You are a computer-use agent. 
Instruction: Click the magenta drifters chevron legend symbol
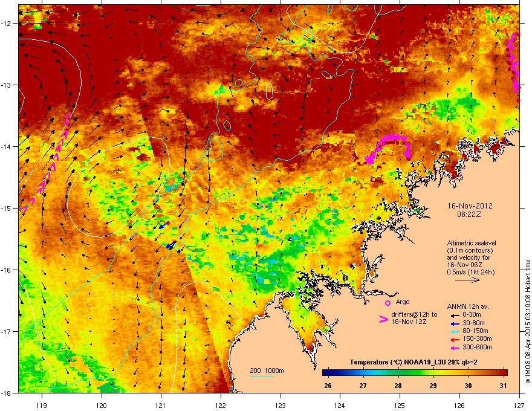(x=383, y=319)
